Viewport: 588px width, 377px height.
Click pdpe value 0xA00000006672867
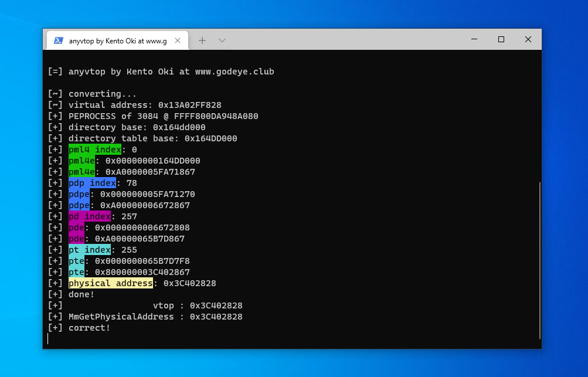click(145, 206)
